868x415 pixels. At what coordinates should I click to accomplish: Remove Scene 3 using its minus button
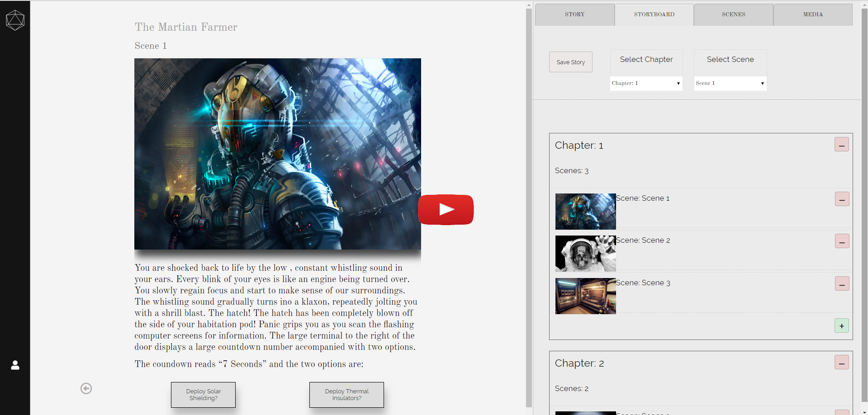[842, 283]
